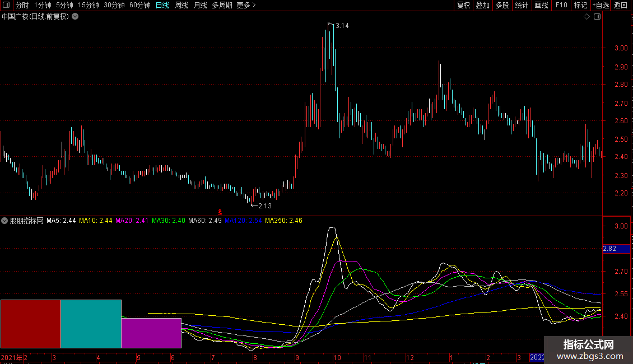Image resolution: width=633 pixels, height=364 pixels.
Task: Click the 3.14 high price marker
Action: click(x=342, y=26)
